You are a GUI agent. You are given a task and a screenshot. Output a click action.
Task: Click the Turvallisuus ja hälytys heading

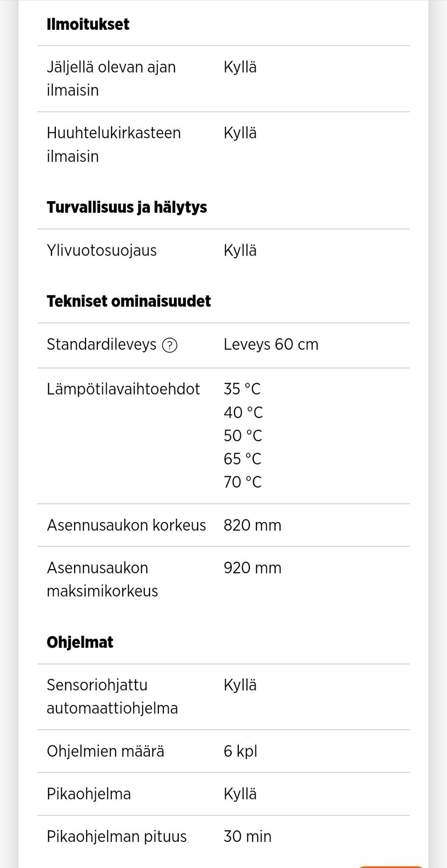pos(127,207)
